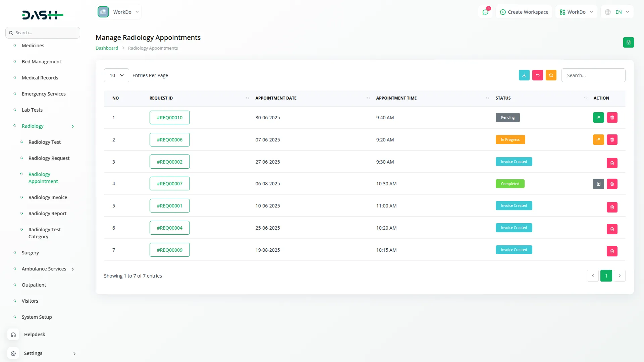Click the pink reset undo icon

click(537, 75)
